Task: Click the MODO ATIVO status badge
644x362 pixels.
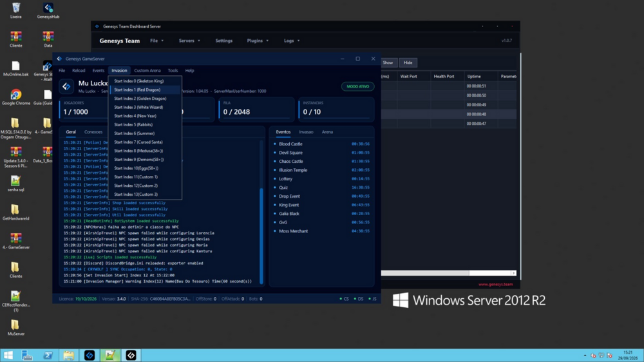Action: click(x=357, y=86)
